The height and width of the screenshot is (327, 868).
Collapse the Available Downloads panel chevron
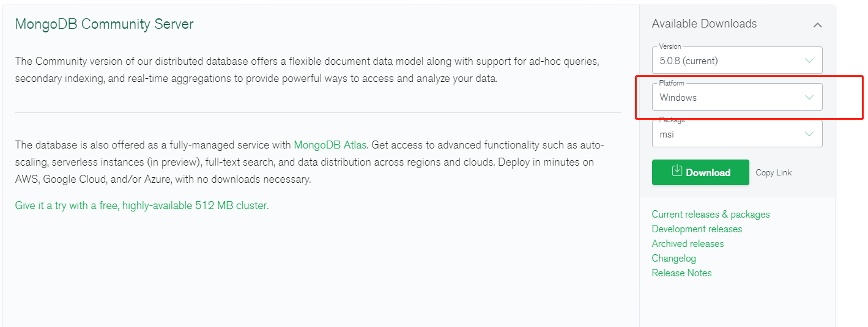tap(817, 25)
